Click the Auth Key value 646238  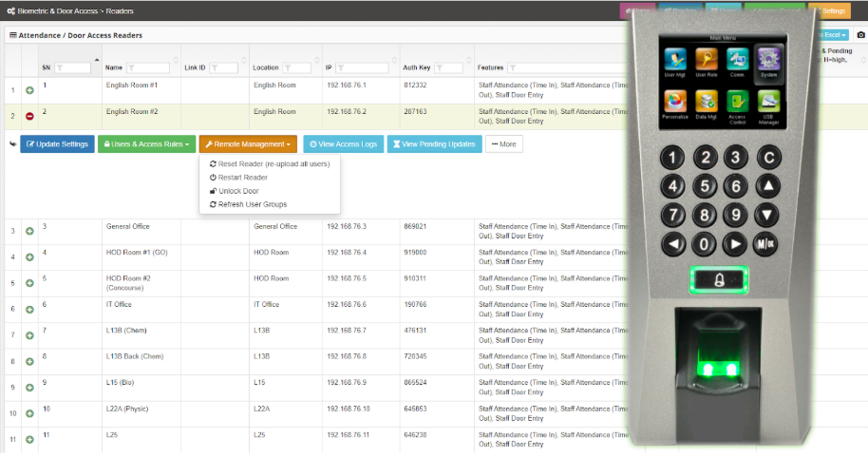click(415, 434)
